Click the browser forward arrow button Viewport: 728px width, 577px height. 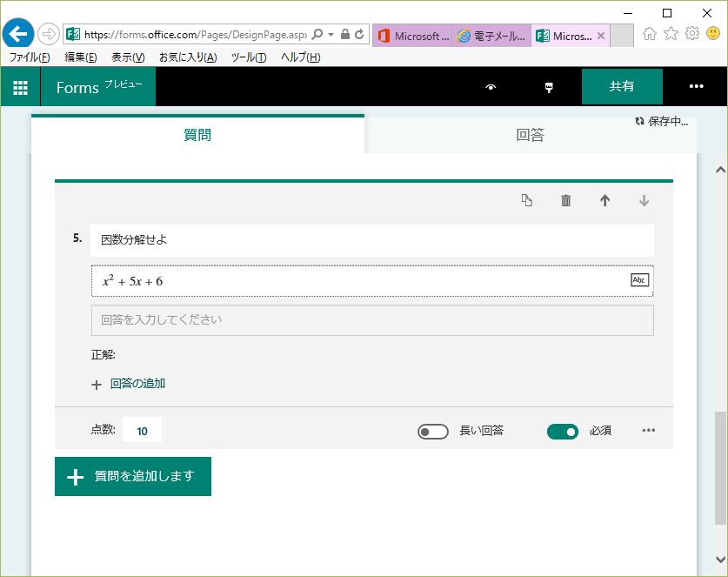click(x=49, y=34)
